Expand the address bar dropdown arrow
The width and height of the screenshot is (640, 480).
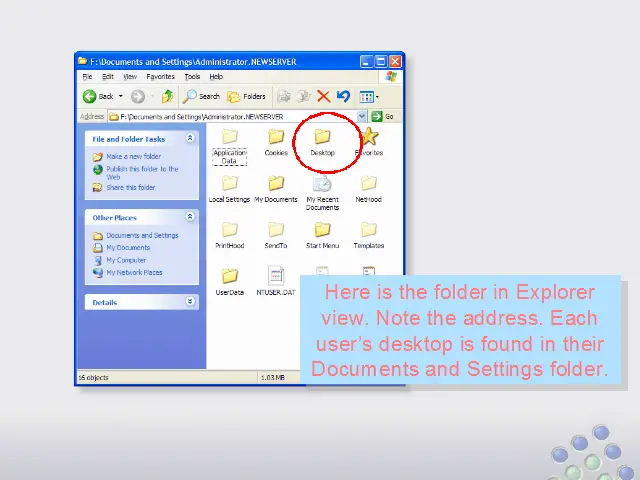click(x=362, y=116)
